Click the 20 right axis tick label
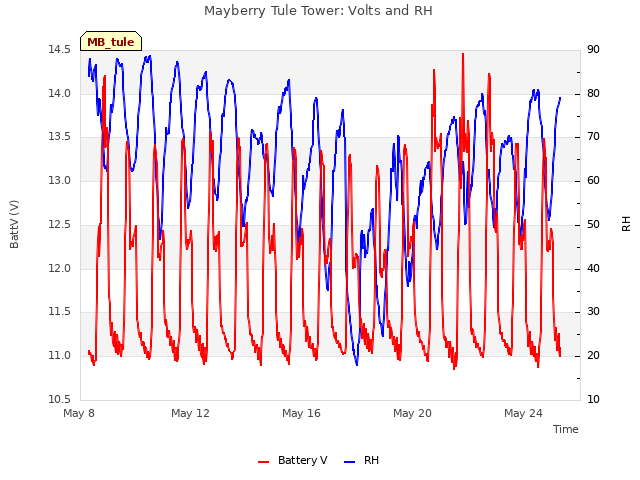The height and width of the screenshot is (480, 640). click(x=593, y=356)
